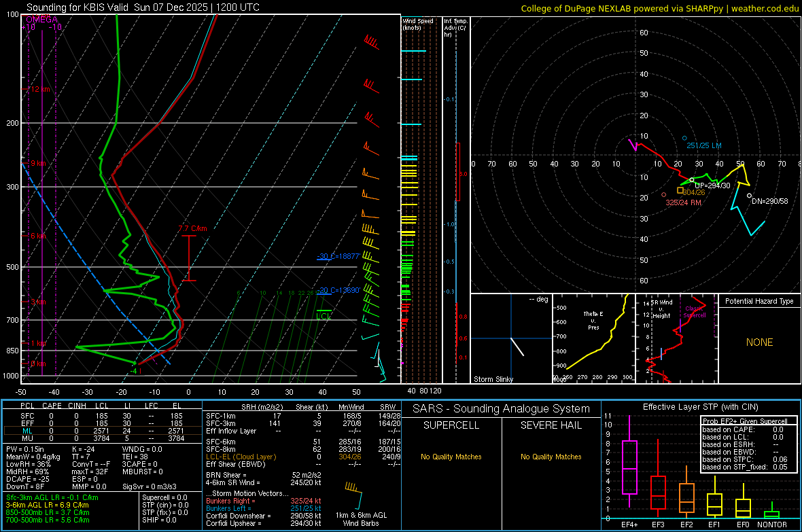This screenshot has width=802, height=532.
Task: Click the Bunkers Left mover circle on hodograph
Action: tap(684, 138)
